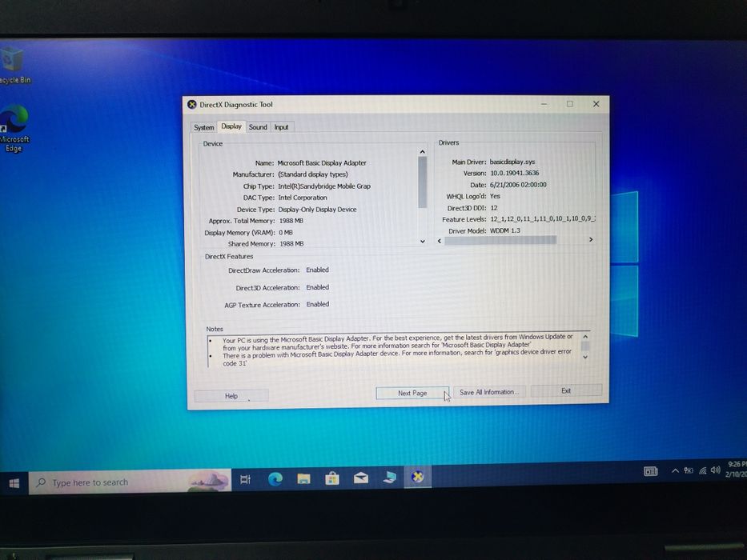Click the Device list vertical scrollbar thumb
747x560 pixels.
coord(422,182)
